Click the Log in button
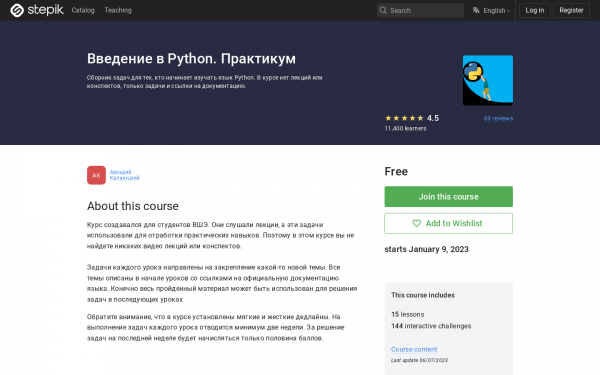The height and width of the screenshot is (375, 600). [535, 10]
